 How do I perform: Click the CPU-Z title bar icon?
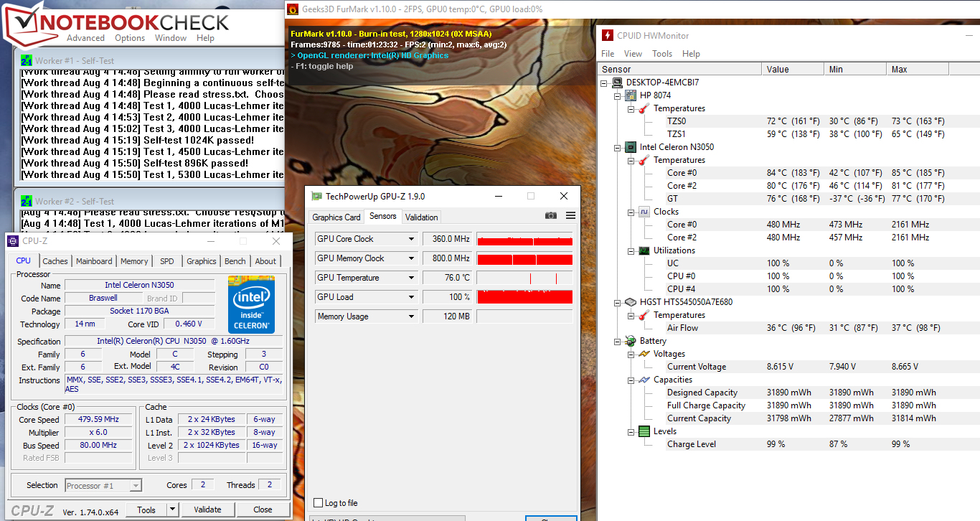[12, 241]
